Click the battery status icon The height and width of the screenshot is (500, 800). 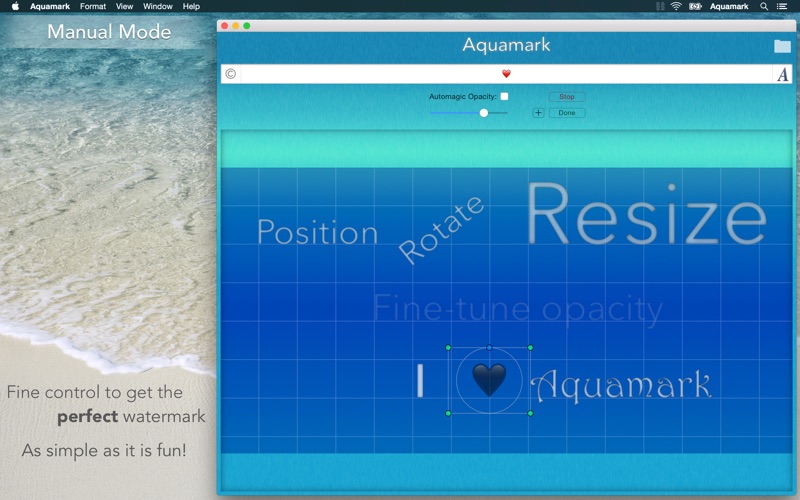click(695, 6)
